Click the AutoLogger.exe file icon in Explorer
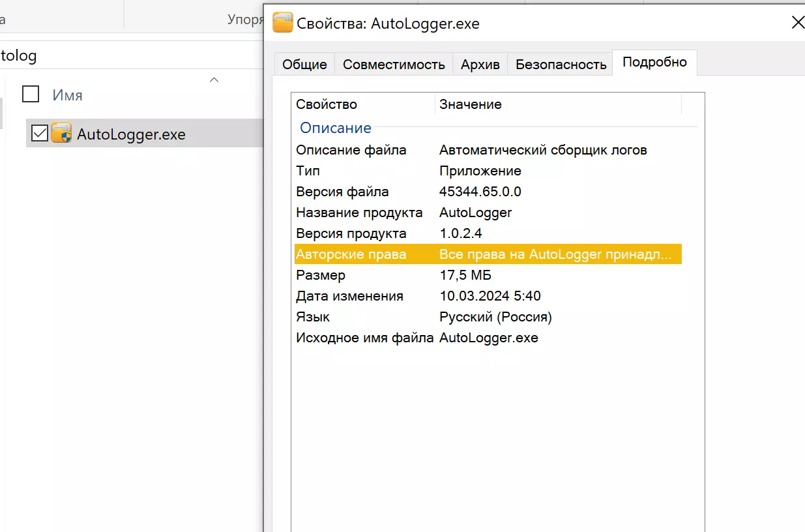Screen dimensions: 805x532 [61, 134]
